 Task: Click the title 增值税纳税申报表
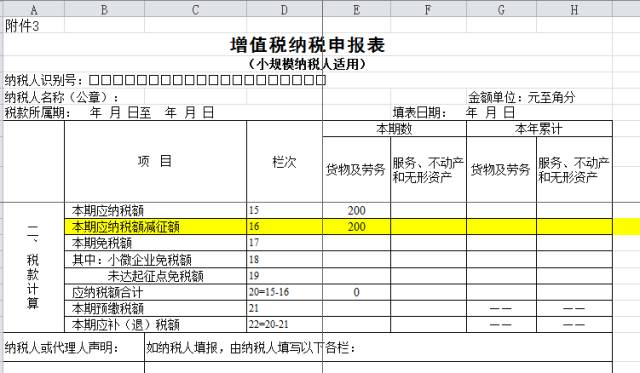[307, 45]
